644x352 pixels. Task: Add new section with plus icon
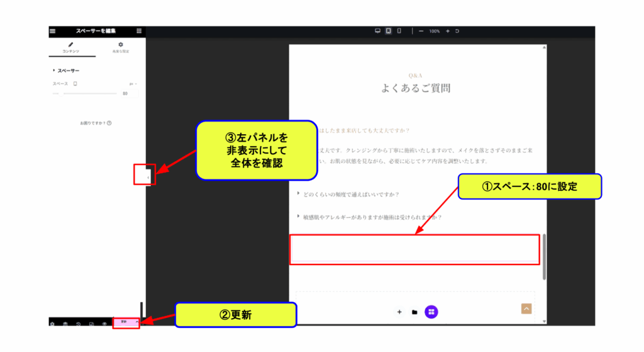click(x=399, y=312)
